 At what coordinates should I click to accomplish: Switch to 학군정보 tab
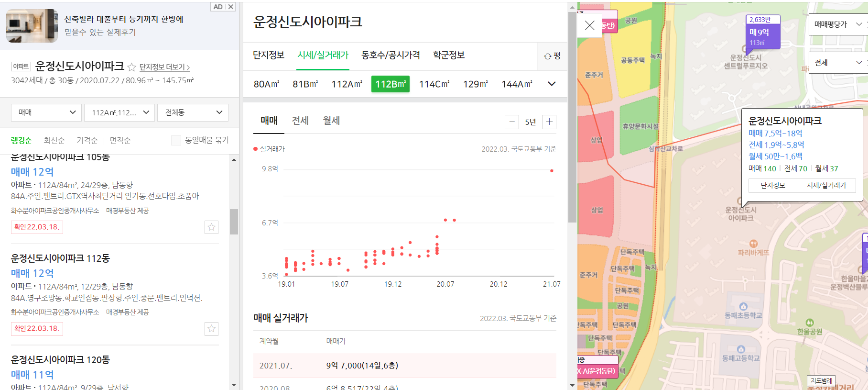[x=449, y=55]
